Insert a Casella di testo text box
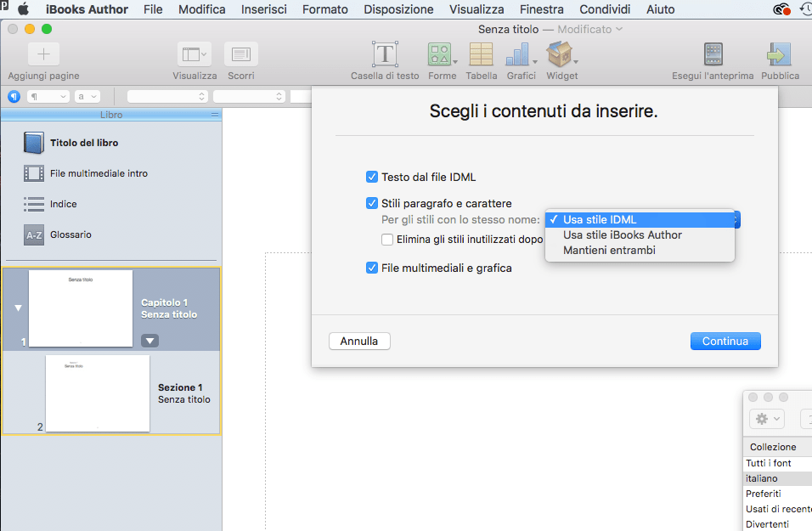The height and width of the screenshot is (531, 812). 385,54
